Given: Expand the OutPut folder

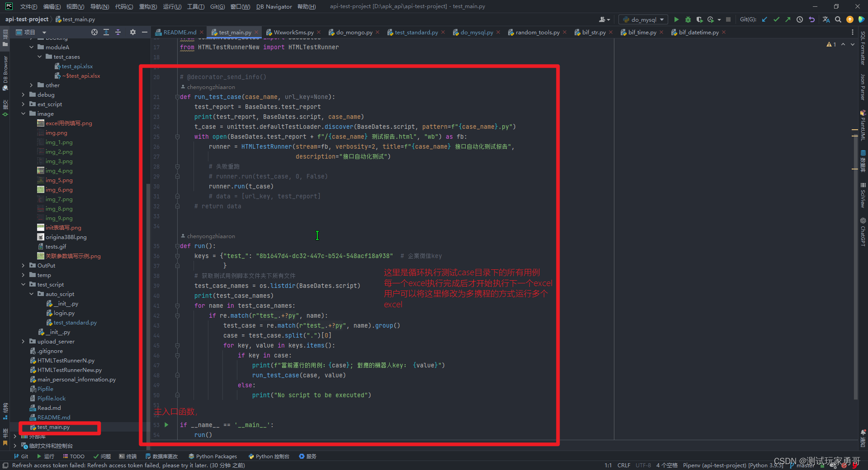Looking at the screenshot, I should click(x=23, y=265).
